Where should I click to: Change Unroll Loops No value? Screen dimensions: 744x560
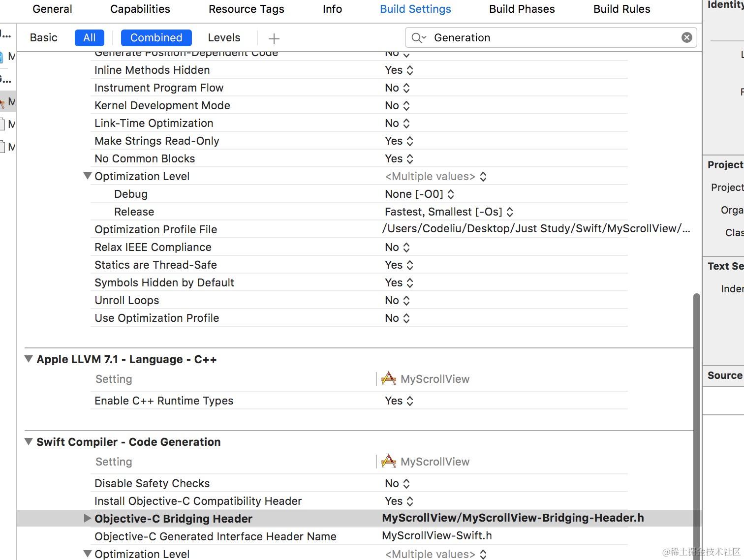[x=397, y=301]
